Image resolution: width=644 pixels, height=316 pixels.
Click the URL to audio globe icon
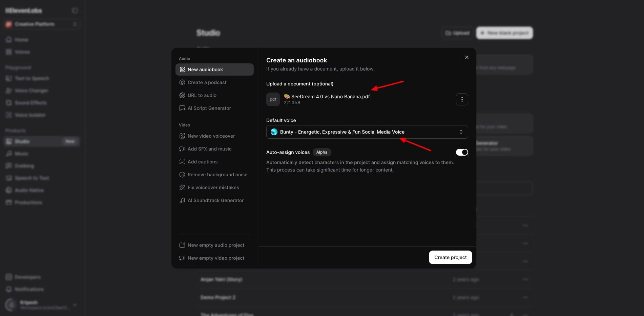click(182, 95)
